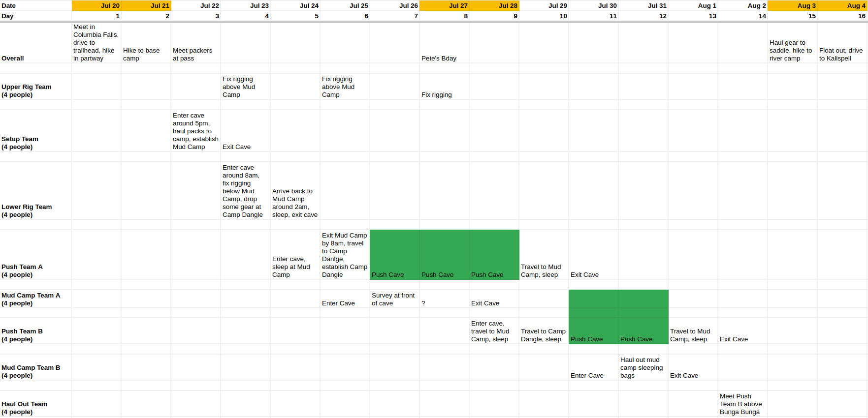Select the 'Push Team A' row label
The width and height of the screenshot is (868, 418).
35,255
